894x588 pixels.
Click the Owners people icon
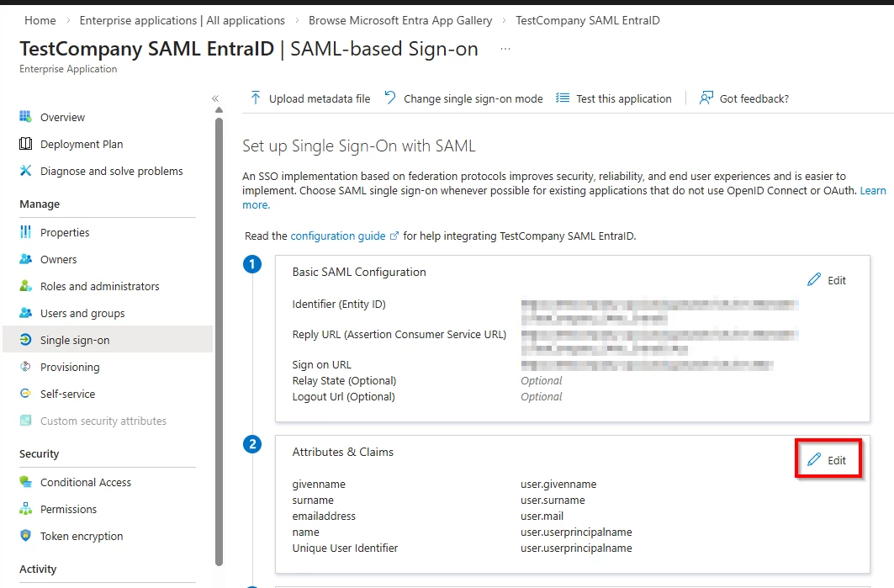point(25,259)
